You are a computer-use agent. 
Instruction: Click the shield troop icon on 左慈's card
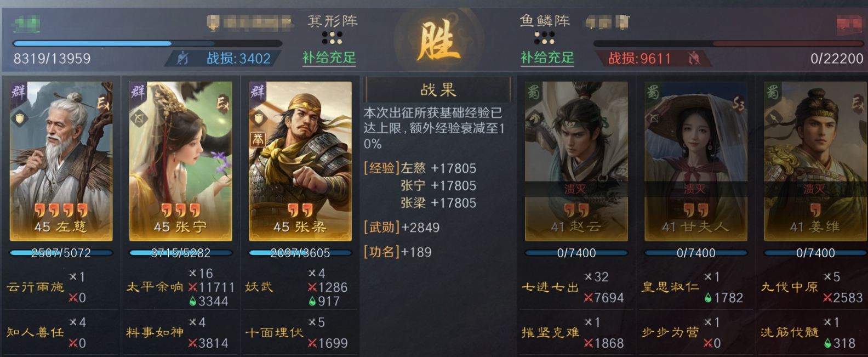point(20,118)
